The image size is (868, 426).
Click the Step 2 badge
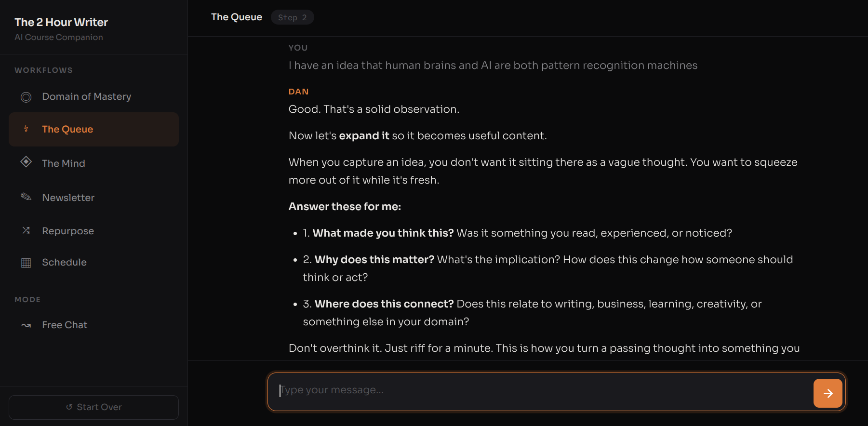click(x=292, y=17)
